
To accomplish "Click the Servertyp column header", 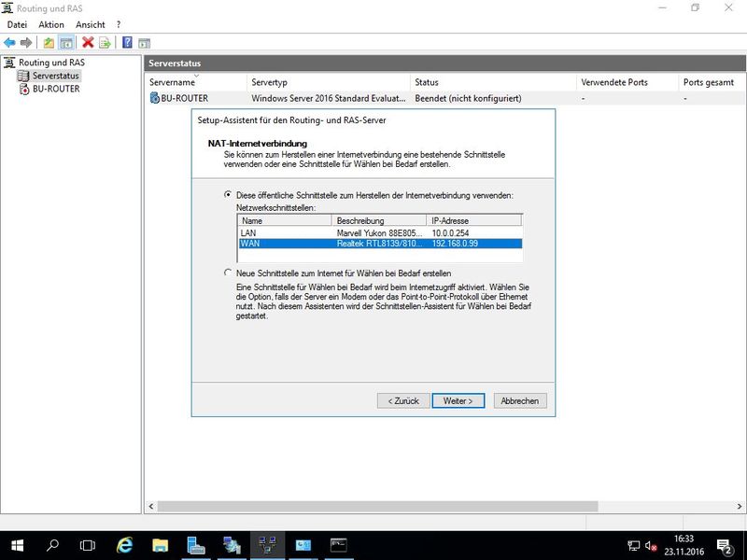I will 329,82.
